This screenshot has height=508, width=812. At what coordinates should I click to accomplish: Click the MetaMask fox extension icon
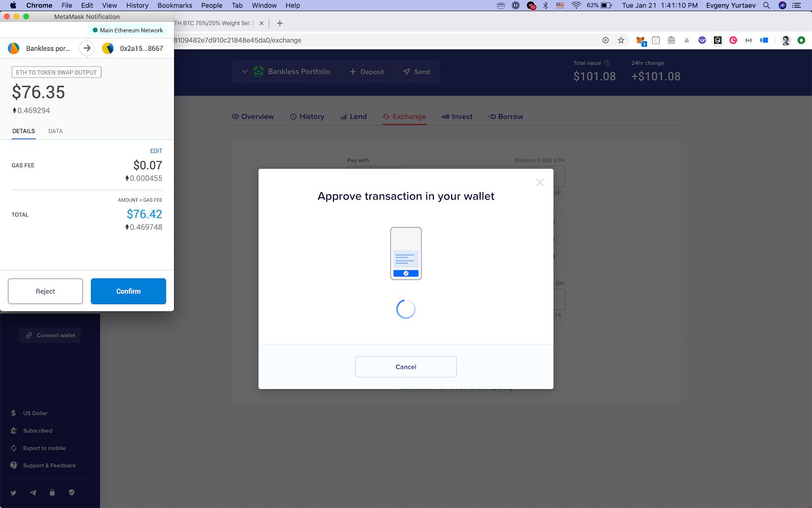[x=640, y=41]
